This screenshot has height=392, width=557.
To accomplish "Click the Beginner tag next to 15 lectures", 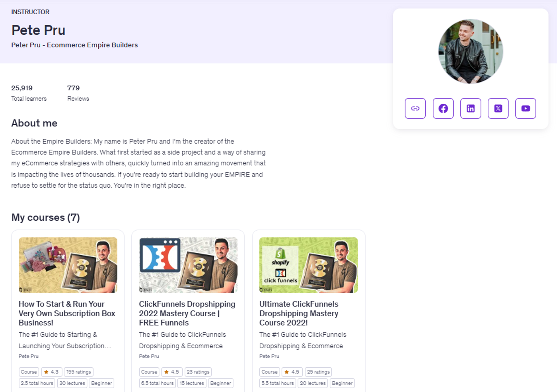I will 220,383.
